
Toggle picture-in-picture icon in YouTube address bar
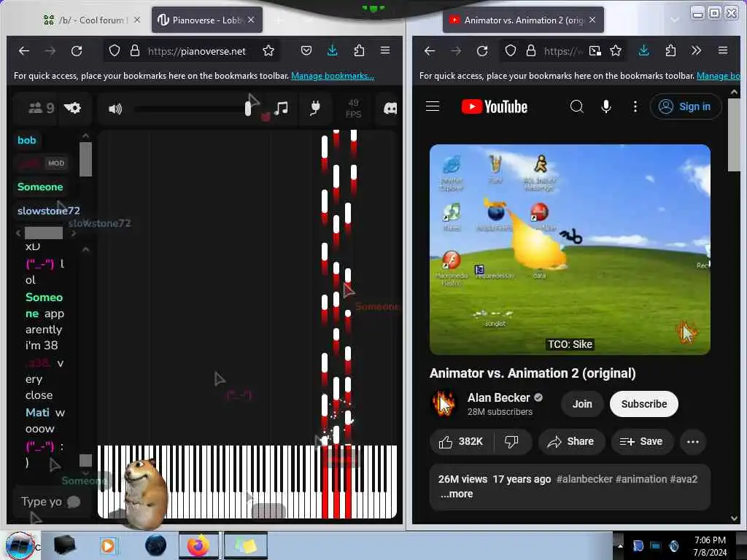pos(595,50)
